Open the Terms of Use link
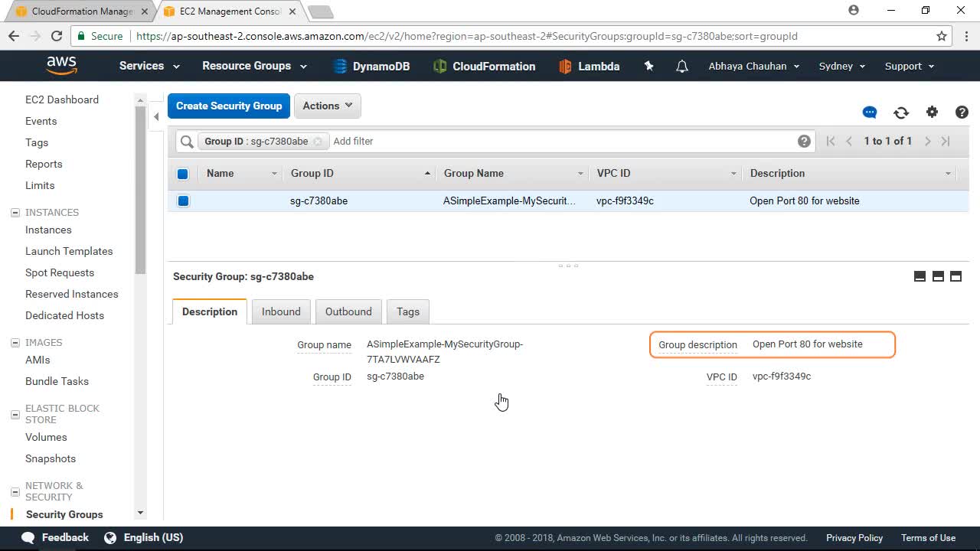 (x=928, y=538)
